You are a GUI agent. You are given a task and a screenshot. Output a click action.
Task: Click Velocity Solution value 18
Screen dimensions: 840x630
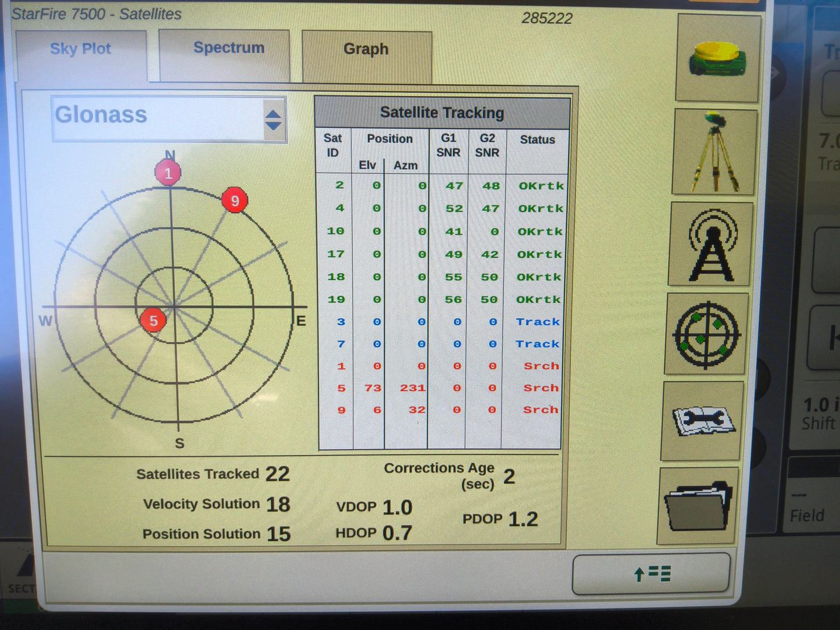[x=278, y=504]
